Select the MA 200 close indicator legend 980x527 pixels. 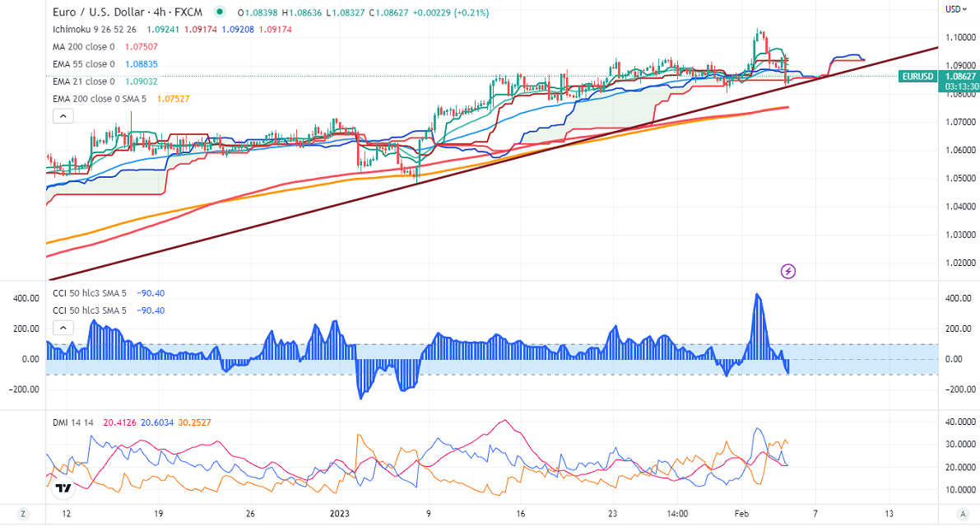pyautogui.click(x=83, y=47)
